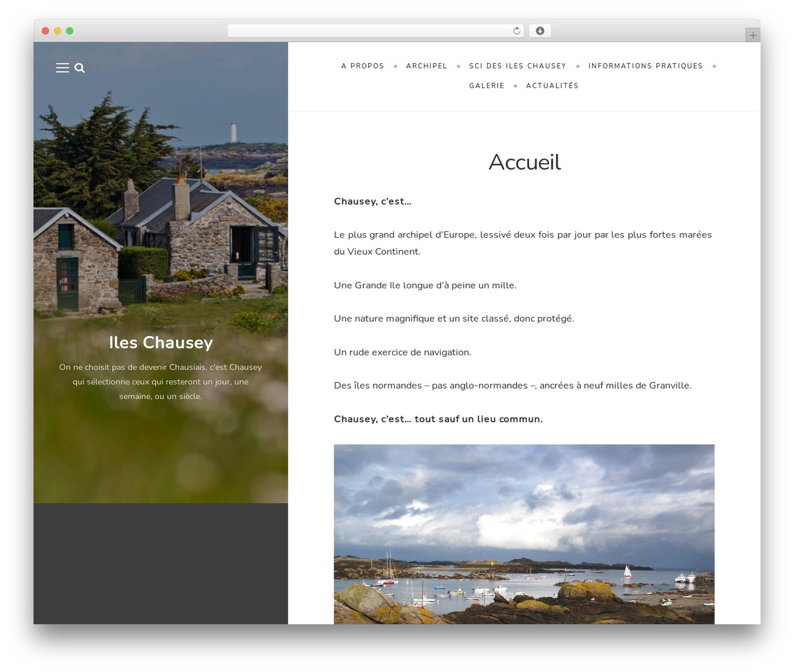This screenshot has height=672, width=794.
Task: Close the browser window with red button
Action: [45, 31]
